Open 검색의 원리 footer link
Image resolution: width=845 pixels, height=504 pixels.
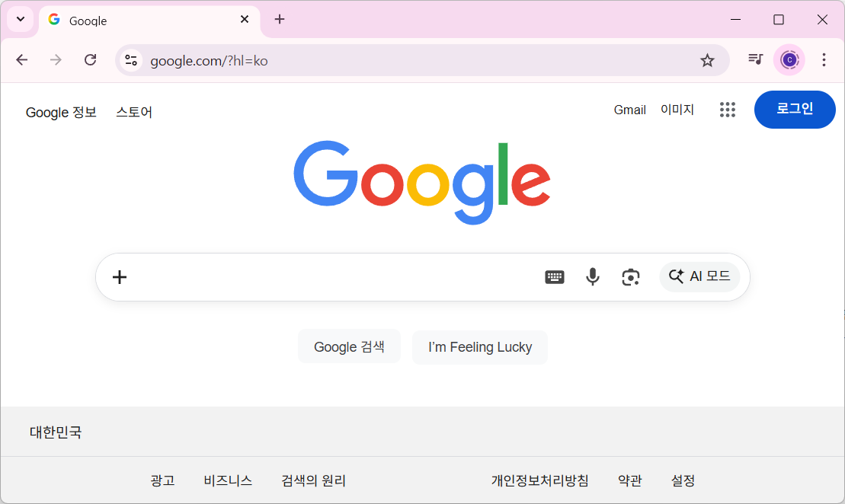[x=313, y=480]
